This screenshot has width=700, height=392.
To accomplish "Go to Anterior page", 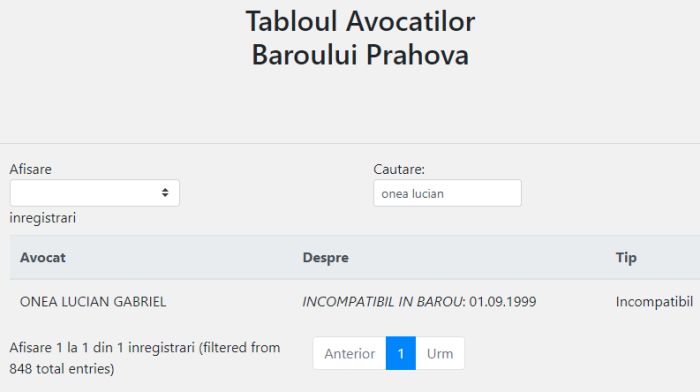I will pyautogui.click(x=350, y=353).
